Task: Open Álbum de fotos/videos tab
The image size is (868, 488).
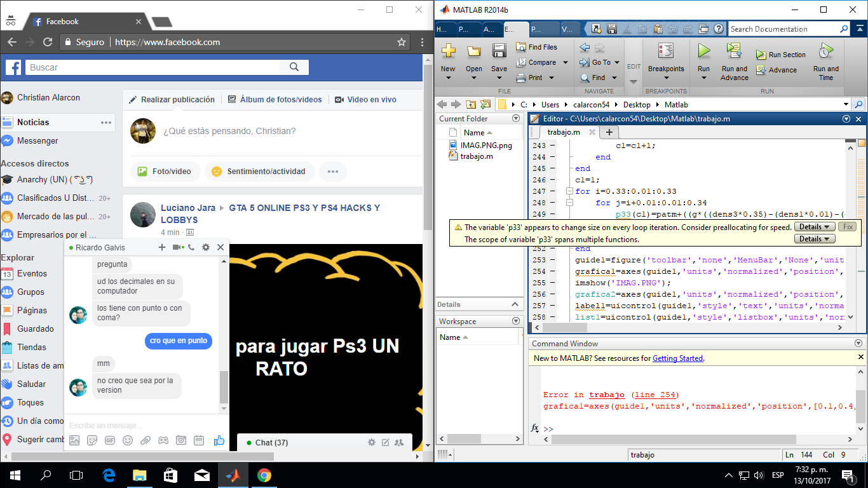Action: point(275,100)
